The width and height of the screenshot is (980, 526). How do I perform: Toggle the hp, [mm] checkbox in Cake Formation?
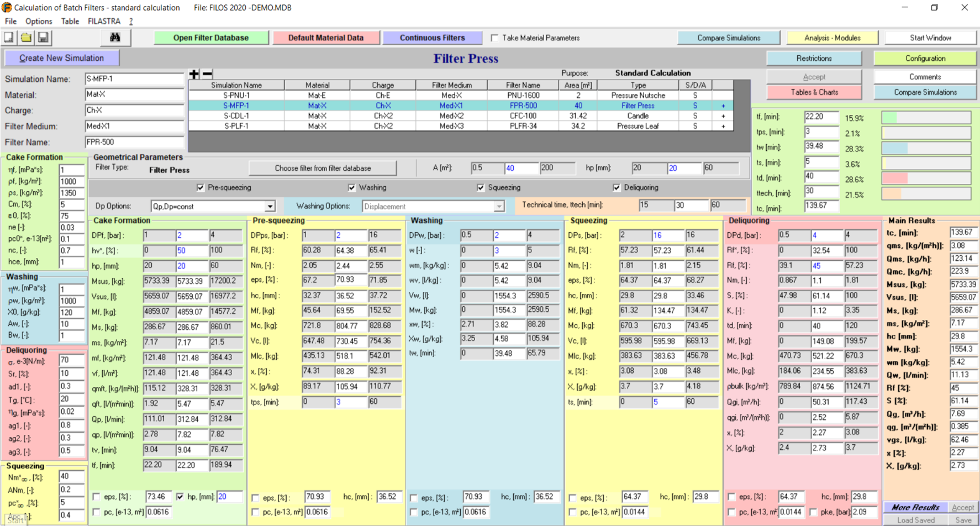click(x=180, y=497)
